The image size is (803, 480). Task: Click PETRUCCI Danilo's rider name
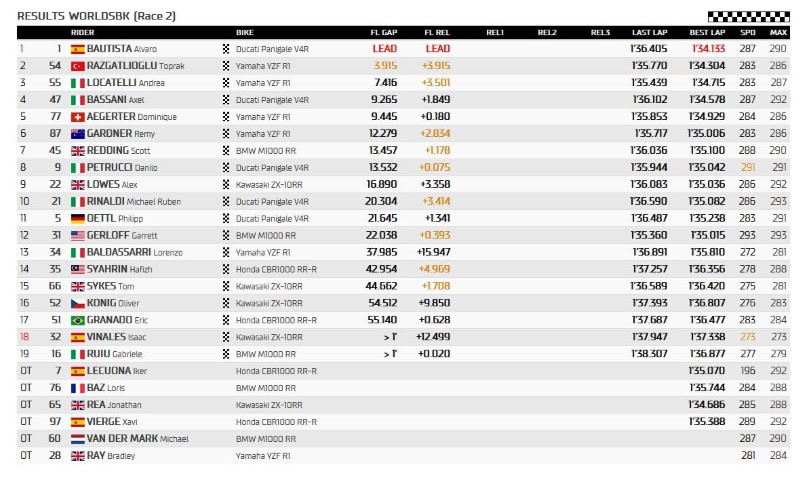[x=122, y=168]
